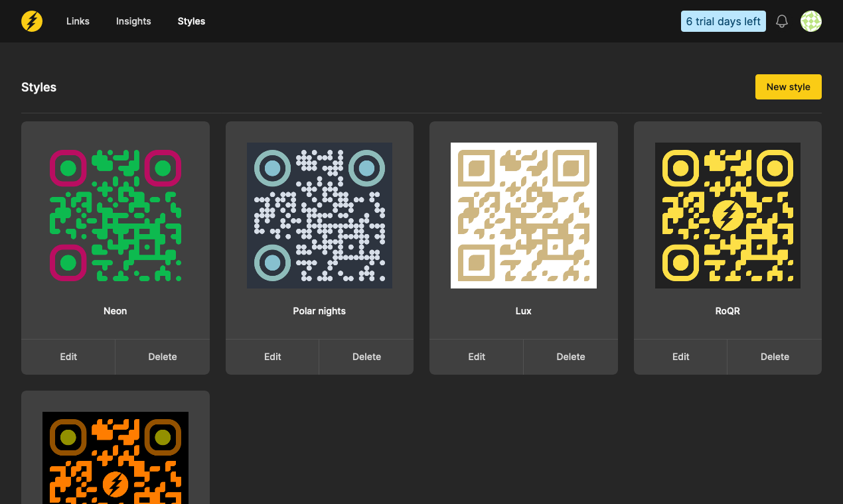Edit the RoQR style
This screenshot has width=843, height=504.
pos(681,357)
